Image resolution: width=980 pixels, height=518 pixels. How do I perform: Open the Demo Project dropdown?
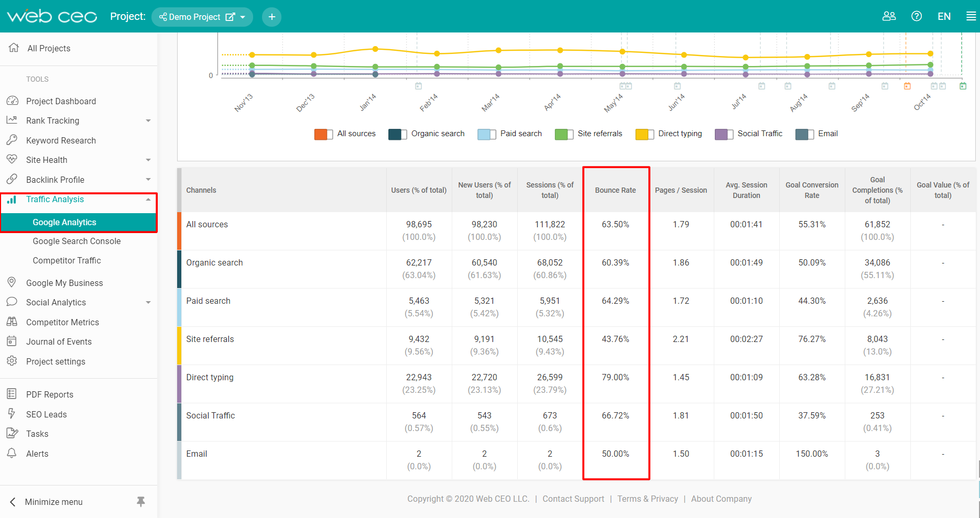243,17
